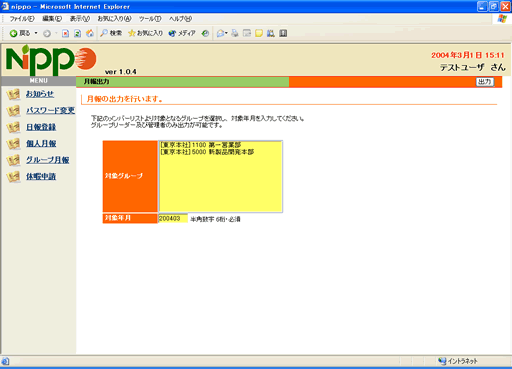Click the Messenger people toolbar icon
The width and height of the screenshot is (512, 369).
271,33
